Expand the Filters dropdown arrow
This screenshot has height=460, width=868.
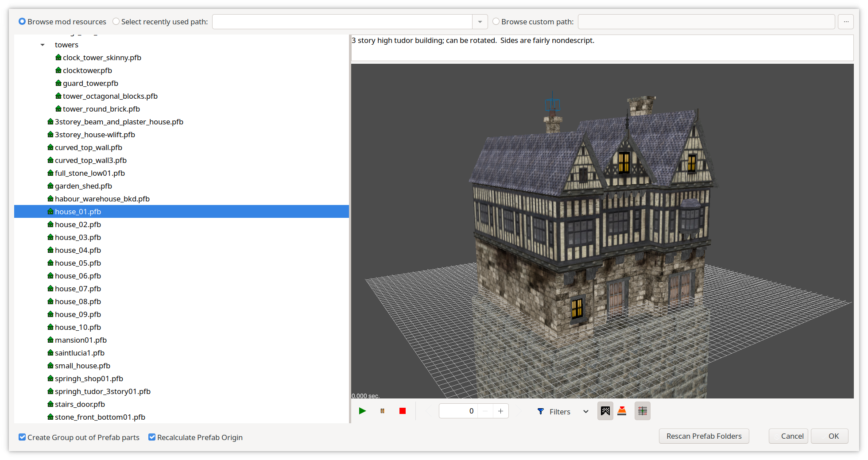585,411
